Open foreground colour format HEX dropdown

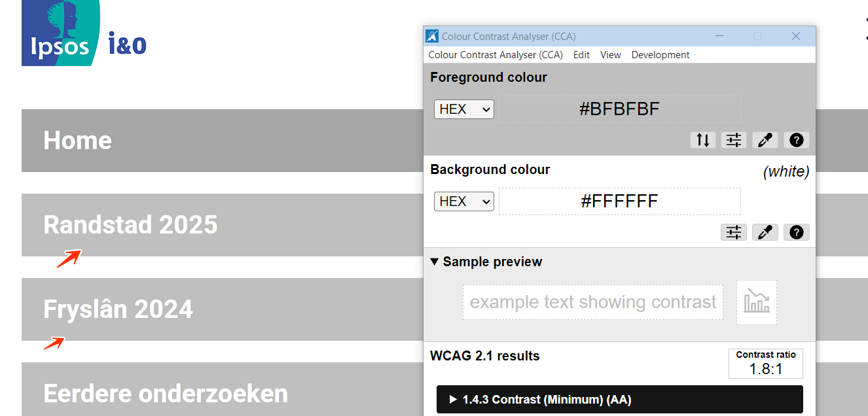[463, 109]
